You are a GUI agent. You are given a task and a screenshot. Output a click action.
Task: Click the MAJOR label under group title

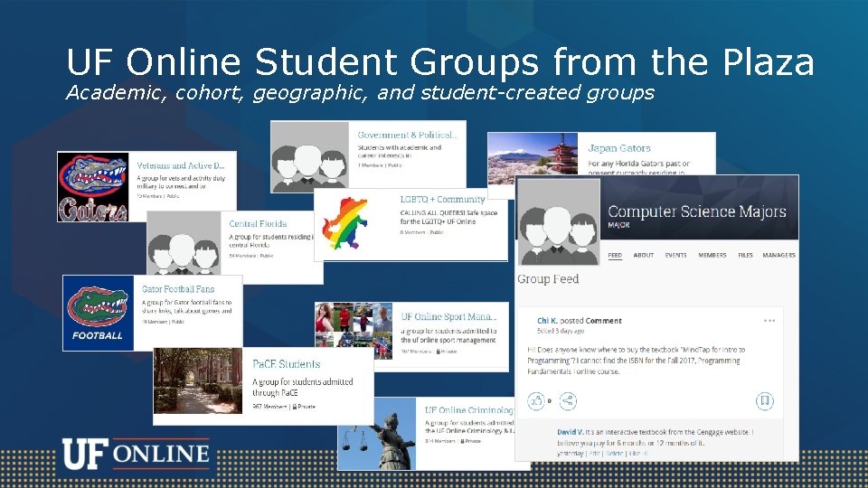[618, 225]
